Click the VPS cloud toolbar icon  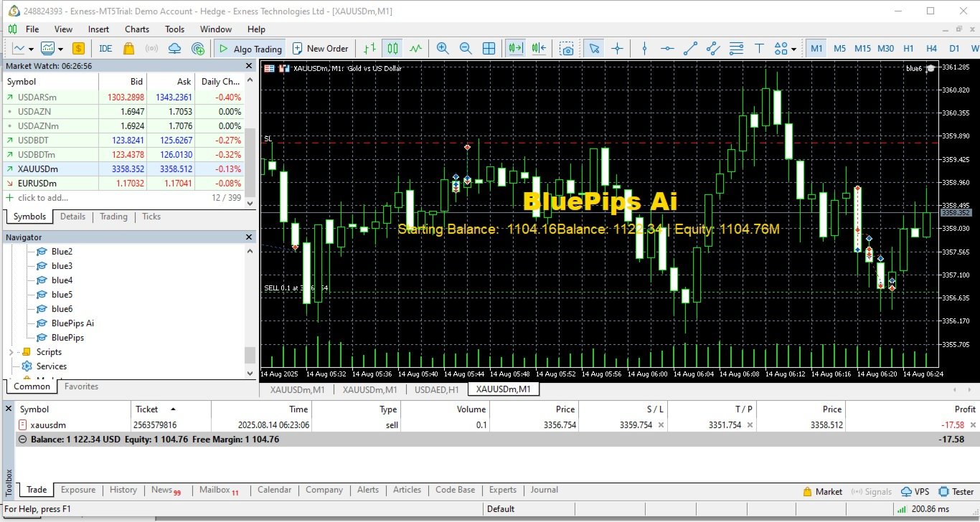click(x=174, y=49)
